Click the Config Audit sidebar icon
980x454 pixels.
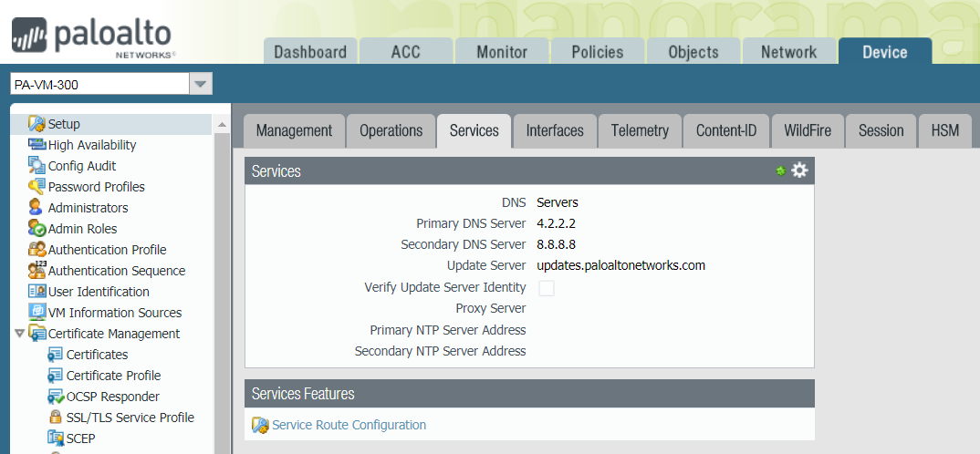click(36, 166)
